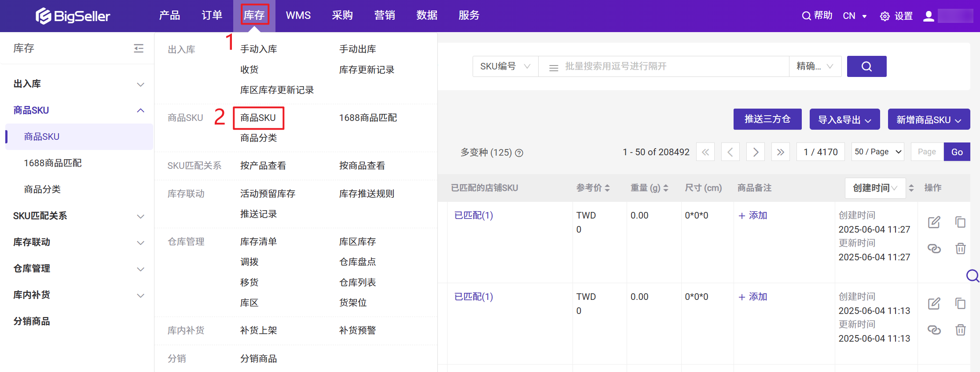This screenshot has width=980, height=372.
Task: Click + 添加 note in the 11:27 row
Action: tap(753, 215)
